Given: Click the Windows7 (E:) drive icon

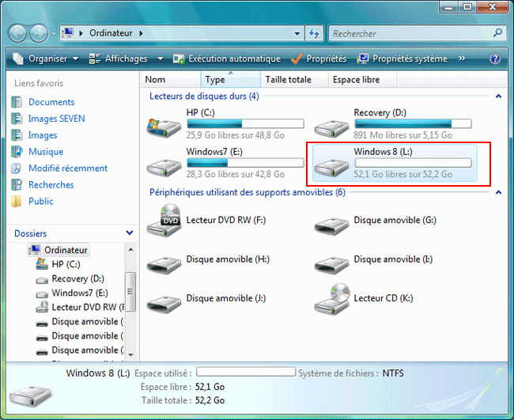Looking at the screenshot, I should pyautogui.click(x=164, y=164).
